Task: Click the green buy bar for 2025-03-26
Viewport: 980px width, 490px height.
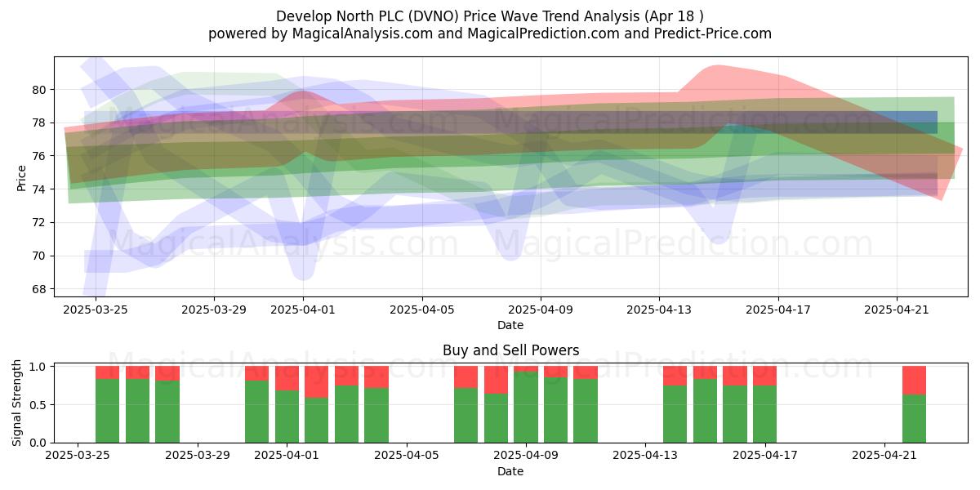Action: pos(108,411)
